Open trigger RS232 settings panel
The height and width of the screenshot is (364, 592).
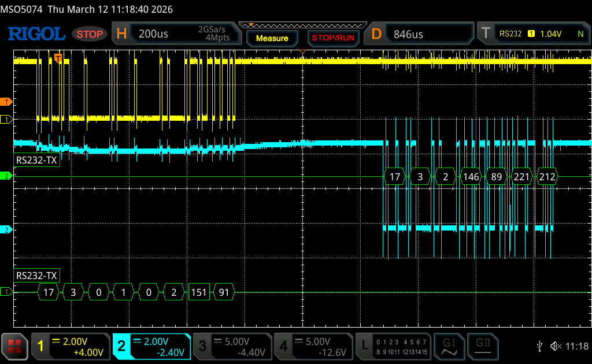(533, 34)
